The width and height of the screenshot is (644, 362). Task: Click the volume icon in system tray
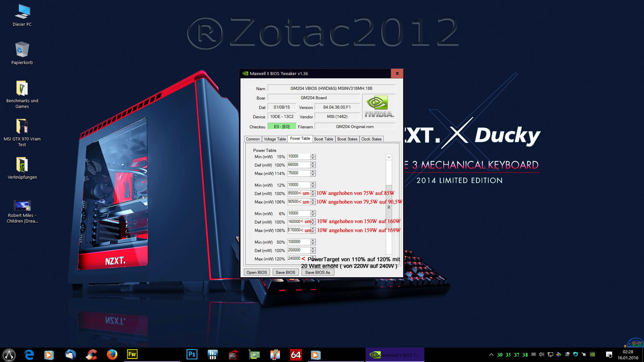click(541, 354)
